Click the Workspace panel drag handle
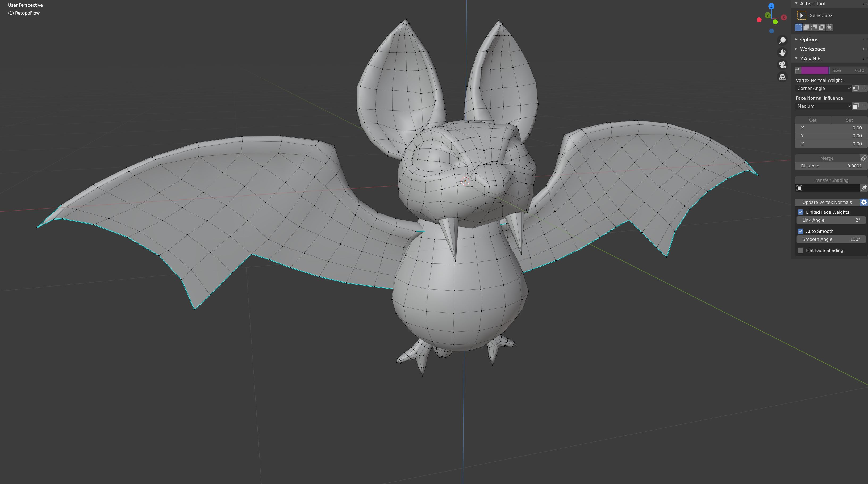868x484 pixels. pyautogui.click(x=865, y=49)
